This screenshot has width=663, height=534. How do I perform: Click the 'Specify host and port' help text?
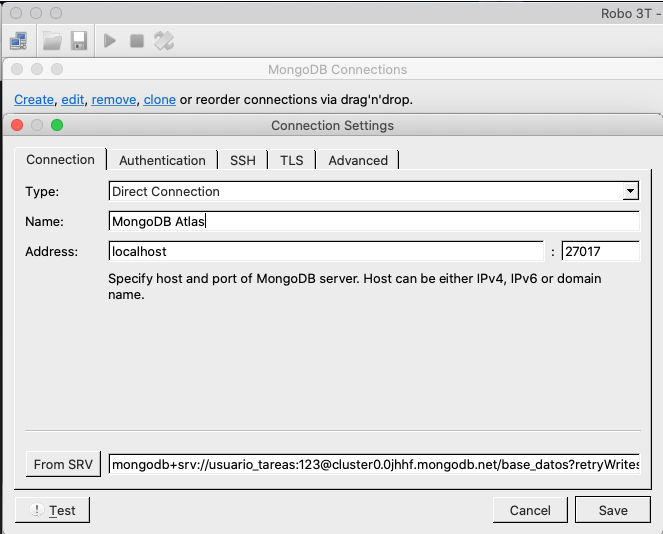tap(355, 286)
